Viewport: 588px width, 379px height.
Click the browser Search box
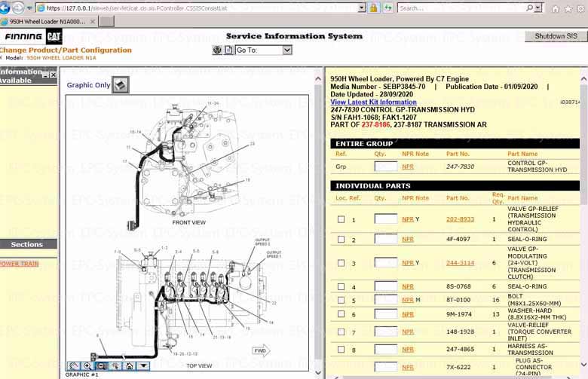click(461, 8)
